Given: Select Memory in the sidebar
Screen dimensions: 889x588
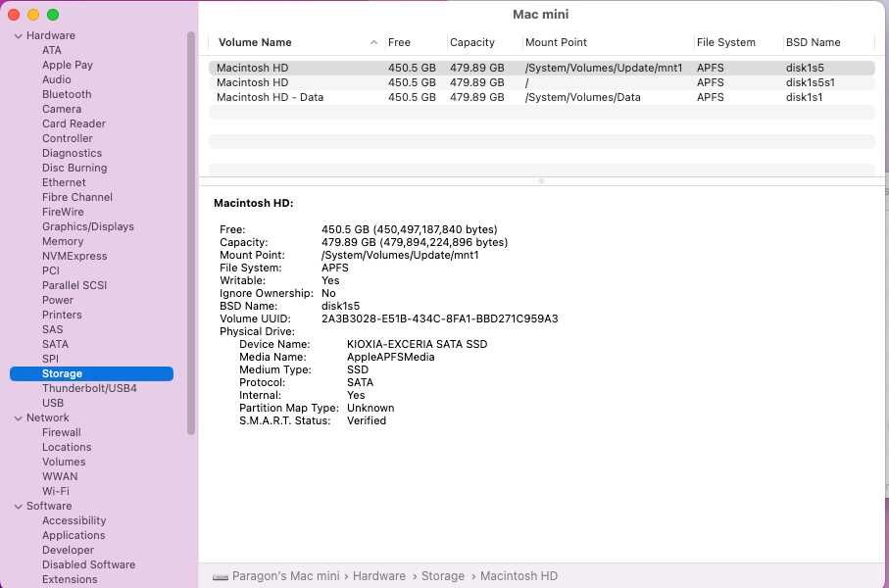Looking at the screenshot, I should point(63,241).
